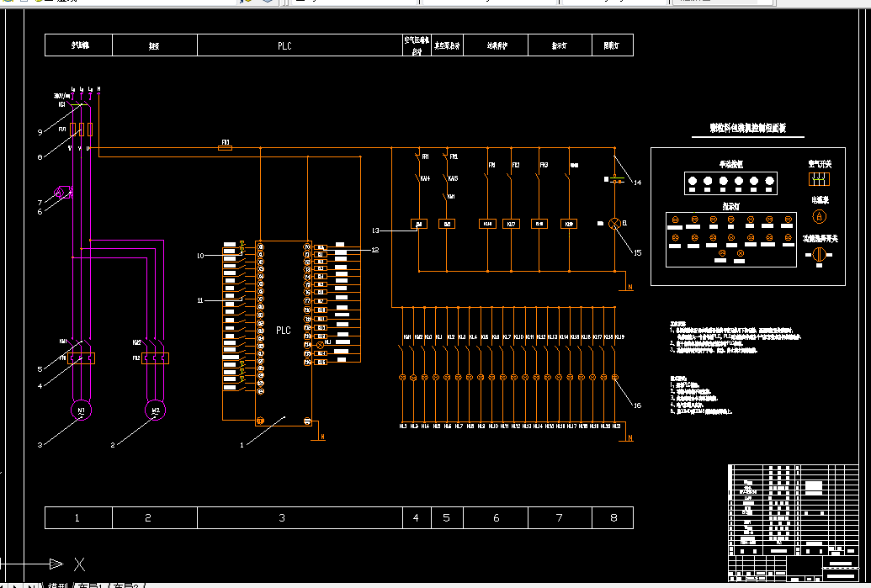
Task: Select the EL lamp symbol near callout 15
Action: click(614, 223)
